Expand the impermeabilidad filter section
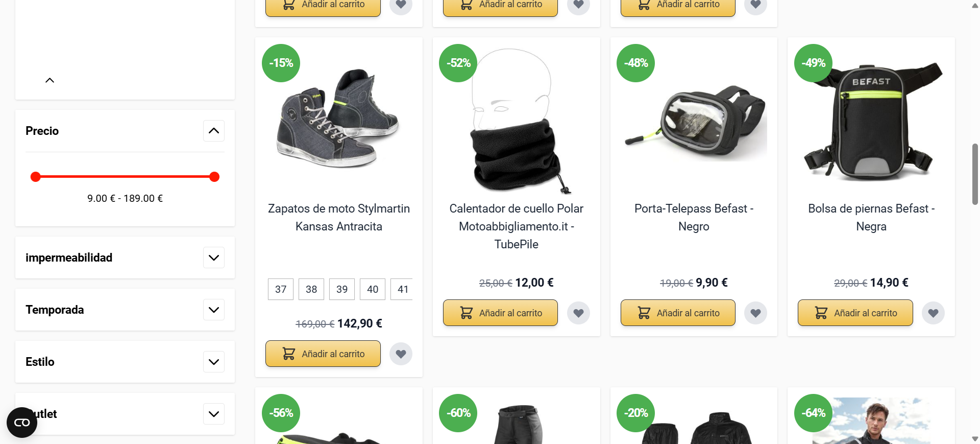This screenshot has height=444, width=980. tap(214, 258)
